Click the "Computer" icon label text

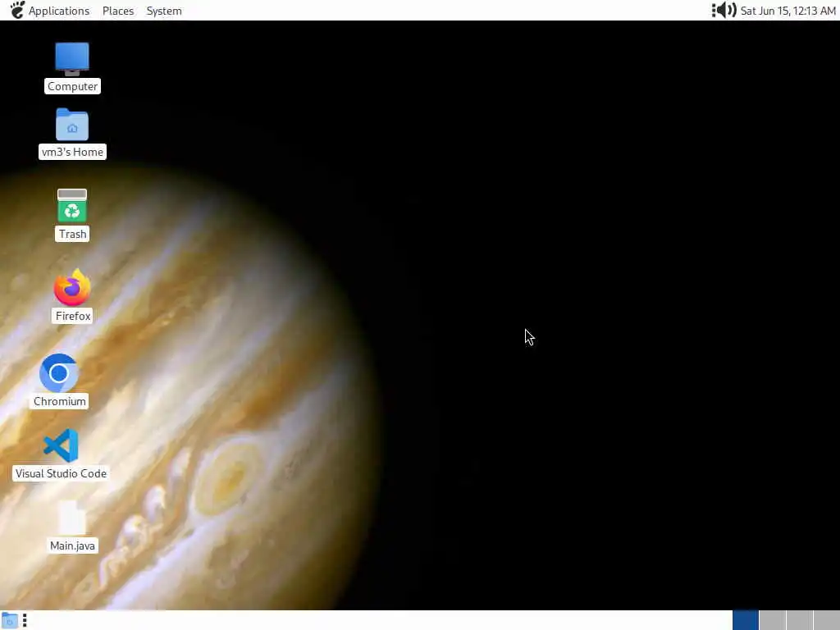(72, 86)
